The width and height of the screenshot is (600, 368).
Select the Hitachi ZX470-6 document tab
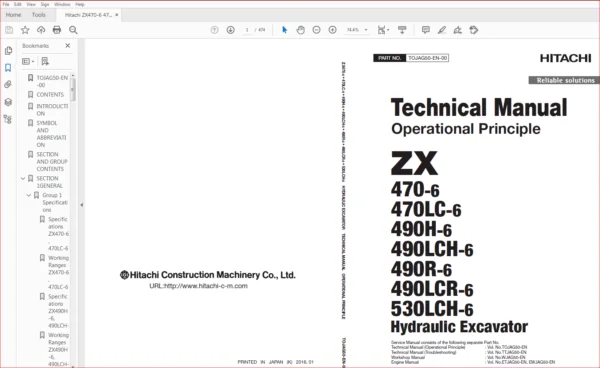(88, 15)
